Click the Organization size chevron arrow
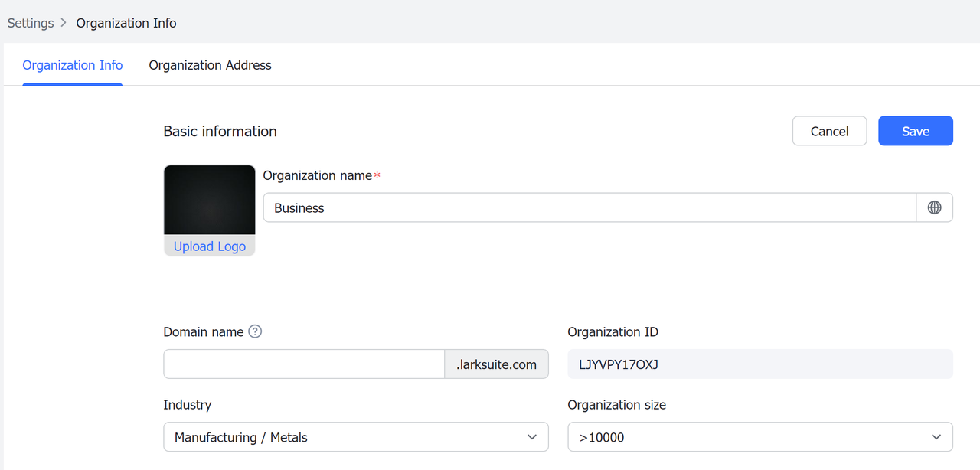Image resolution: width=980 pixels, height=470 pixels. [x=936, y=437]
